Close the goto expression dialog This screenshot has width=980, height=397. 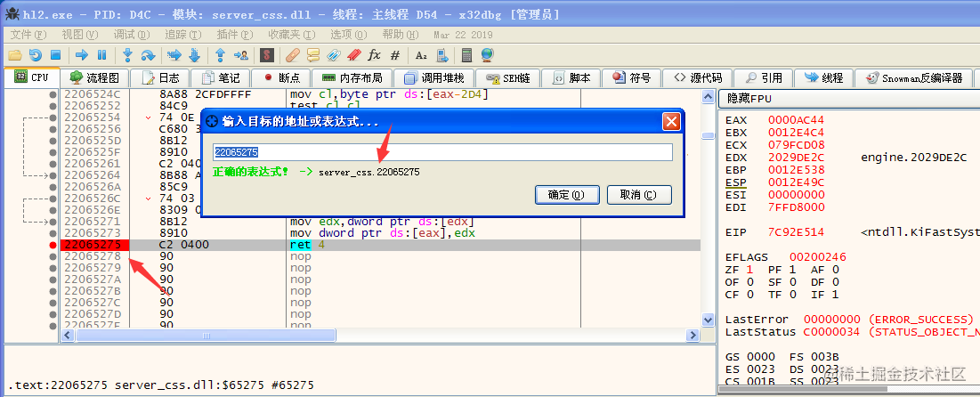pos(670,121)
